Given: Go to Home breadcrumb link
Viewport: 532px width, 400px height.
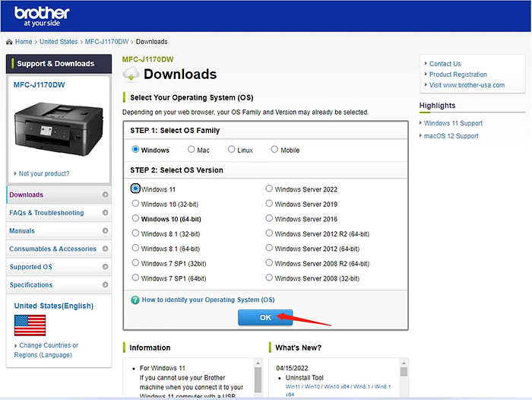Looking at the screenshot, I should [24, 42].
